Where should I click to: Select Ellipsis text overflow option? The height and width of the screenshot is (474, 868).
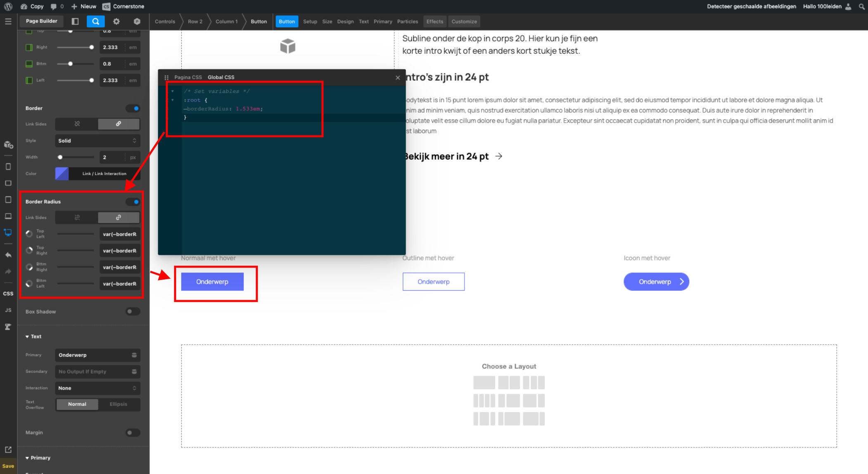tap(119, 404)
